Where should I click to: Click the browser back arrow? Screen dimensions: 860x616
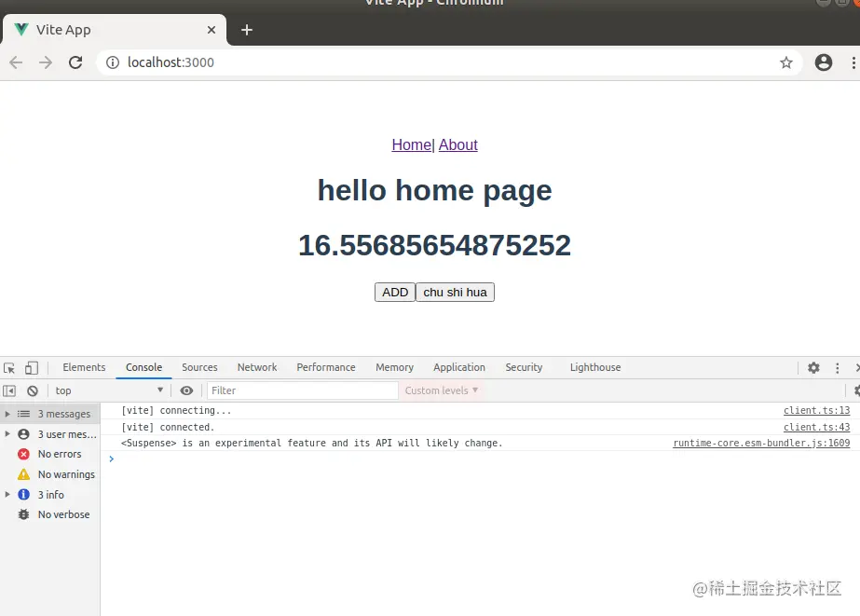[16, 62]
